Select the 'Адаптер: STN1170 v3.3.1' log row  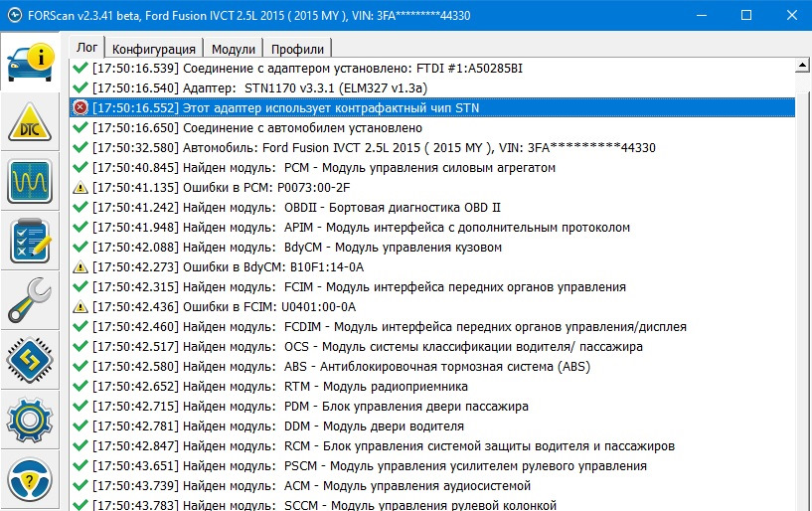pyautogui.click(x=432, y=87)
